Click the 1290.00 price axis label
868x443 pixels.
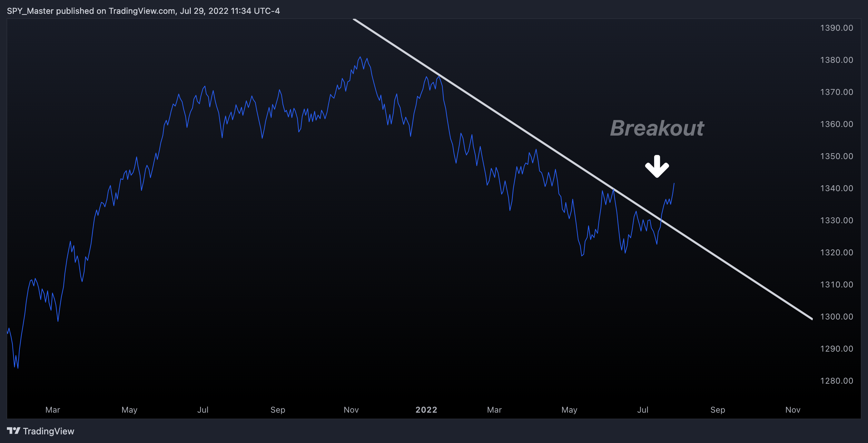coord(837,349)
